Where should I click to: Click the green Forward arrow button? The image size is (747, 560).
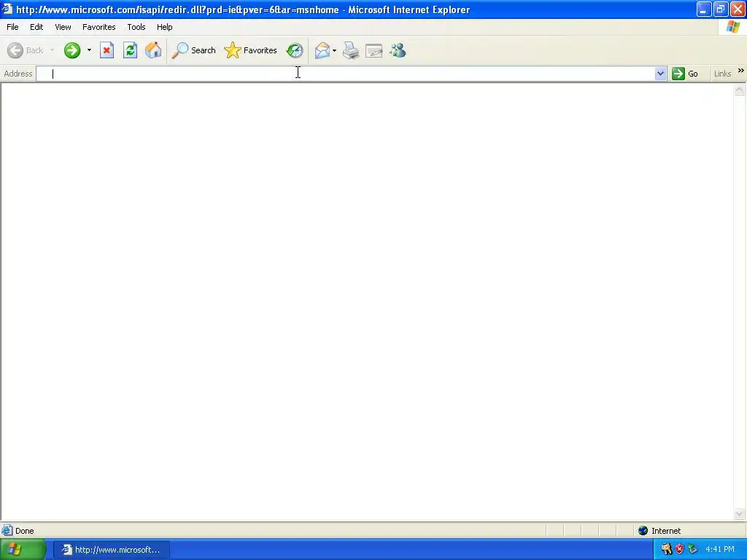(72, 50)
